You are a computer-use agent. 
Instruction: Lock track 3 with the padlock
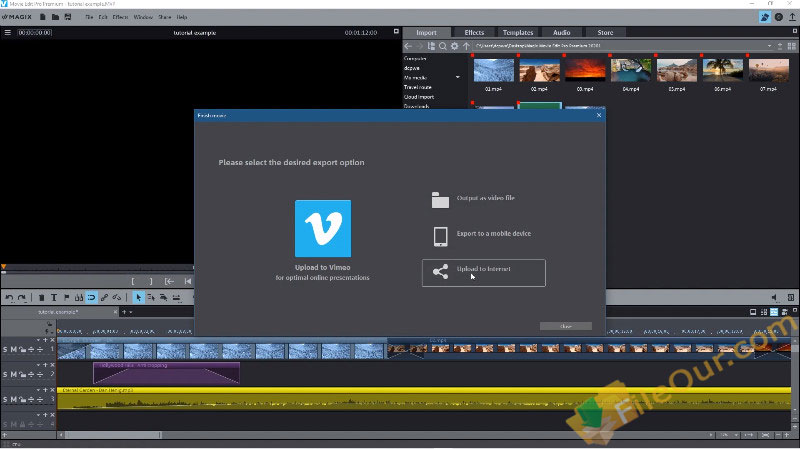[22, 400]
